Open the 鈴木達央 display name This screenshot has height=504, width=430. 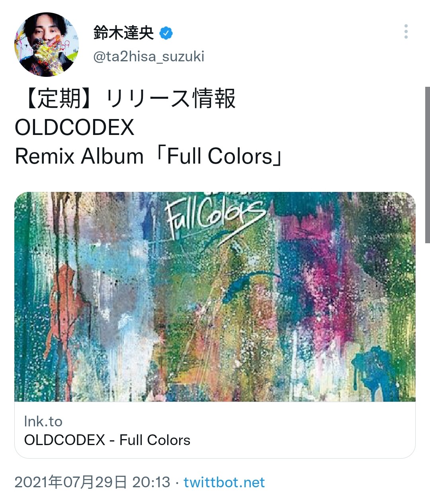pyautogui.click(x=123, y=33)
